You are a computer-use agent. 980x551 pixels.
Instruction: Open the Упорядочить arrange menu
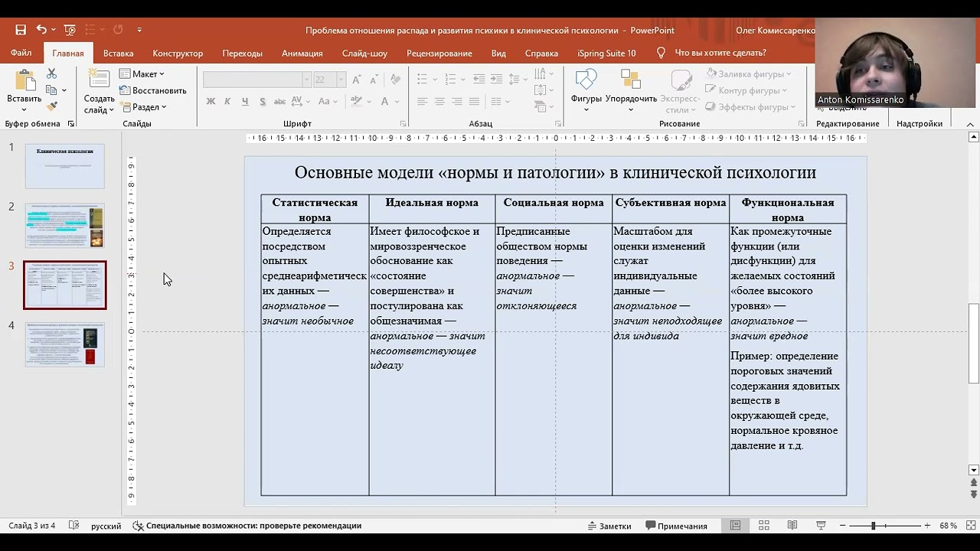631,89
